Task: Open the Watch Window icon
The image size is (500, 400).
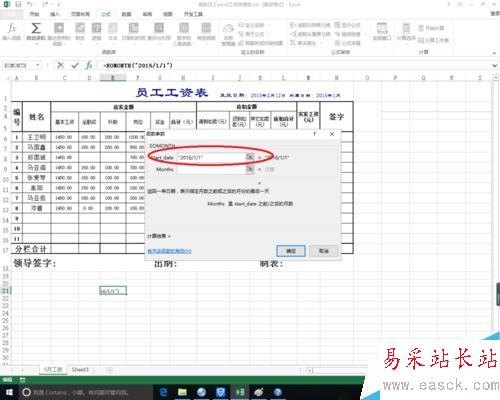Action: point(382,28)
